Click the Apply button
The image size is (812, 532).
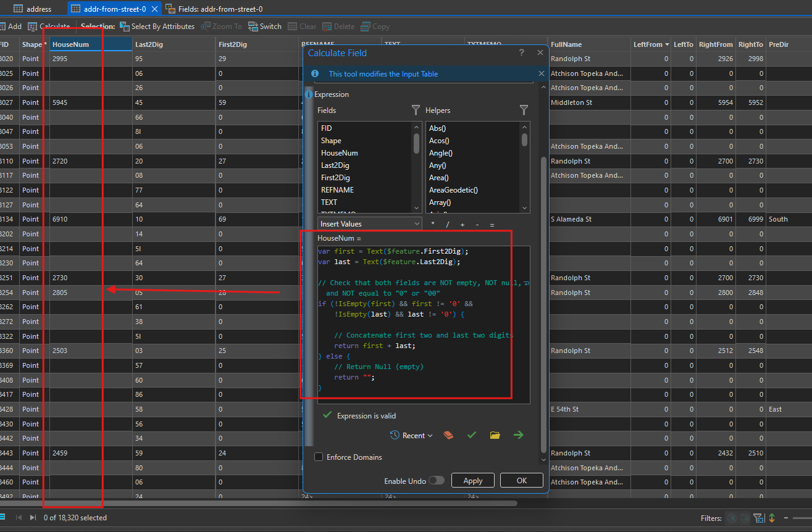tap(473, 481)
